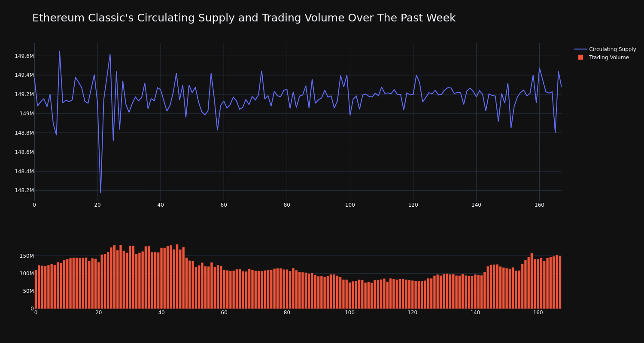Click x-axis label 120 on supply chart

[413, 205]
